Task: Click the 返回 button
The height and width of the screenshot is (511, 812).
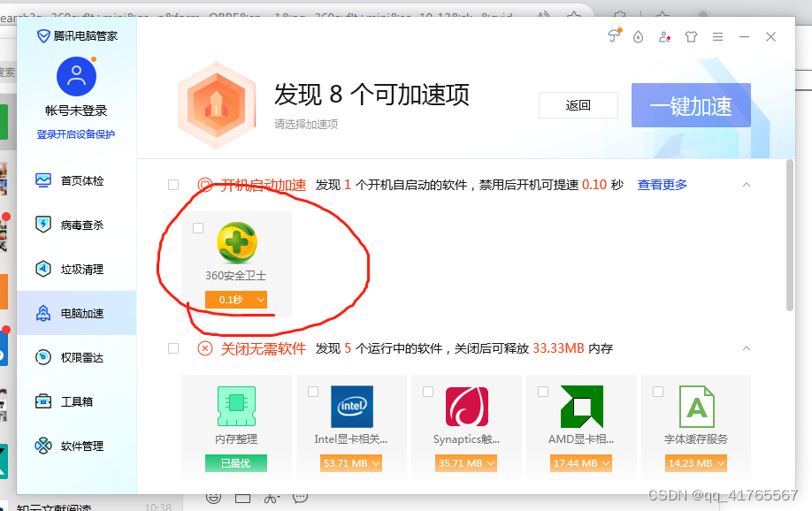Action: (x=578, y=105)
